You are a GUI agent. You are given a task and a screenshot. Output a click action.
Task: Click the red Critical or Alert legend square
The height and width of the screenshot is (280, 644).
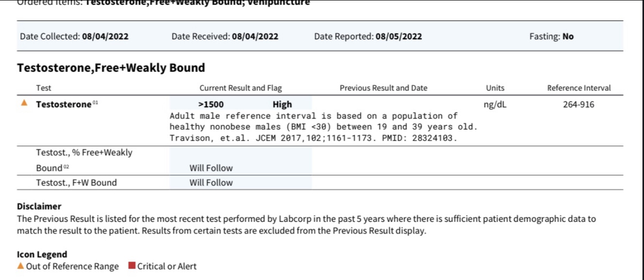tap(131, 266)
